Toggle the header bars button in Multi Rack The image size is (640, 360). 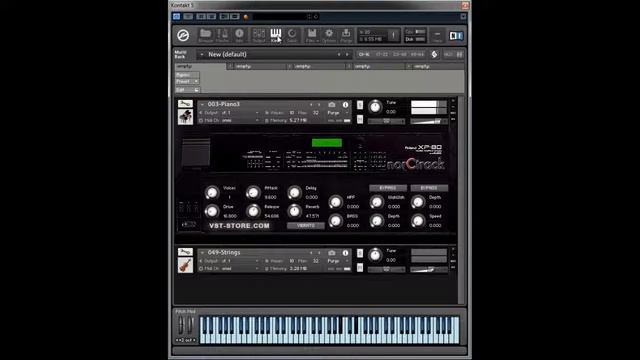click(x=460, y=54)
